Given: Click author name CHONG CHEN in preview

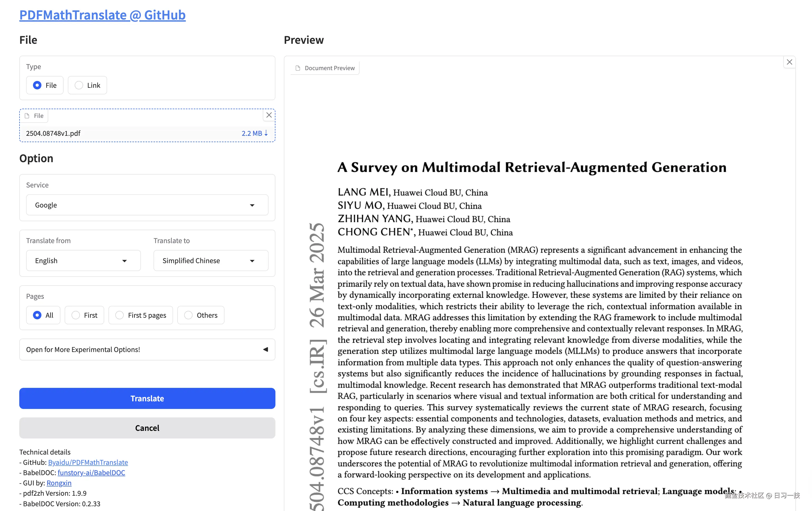Looking at the screenshot, I should click(374, 232).
